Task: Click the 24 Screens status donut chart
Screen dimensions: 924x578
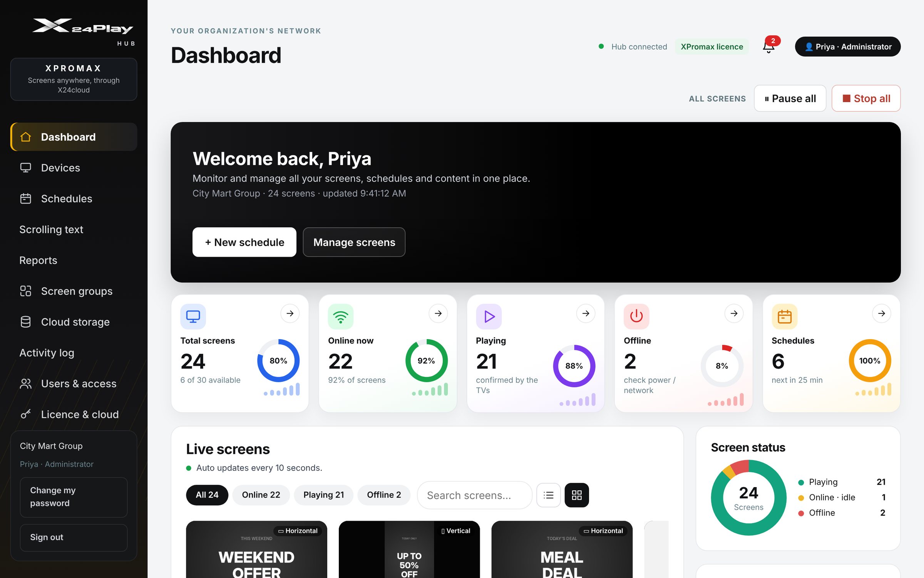Action: (748, 497)
